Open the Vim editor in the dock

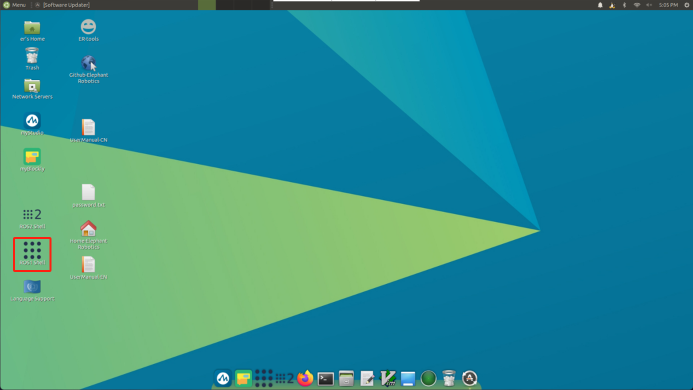click(x=388, y=379)
